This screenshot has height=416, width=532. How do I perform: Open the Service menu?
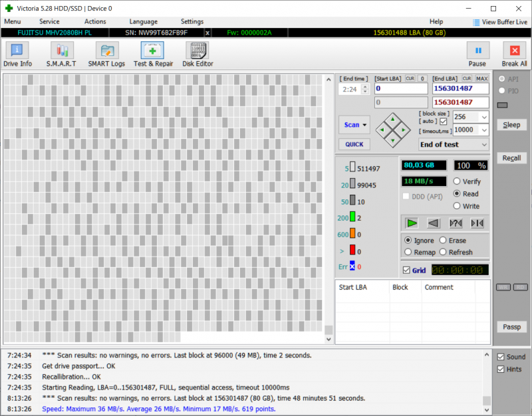(x=49, y=22)
